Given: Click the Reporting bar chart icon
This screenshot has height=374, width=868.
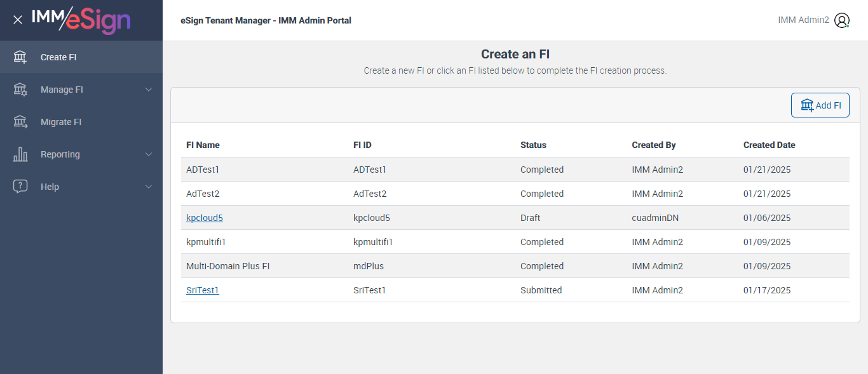Looking at the screenshot, I should [20, 154].
